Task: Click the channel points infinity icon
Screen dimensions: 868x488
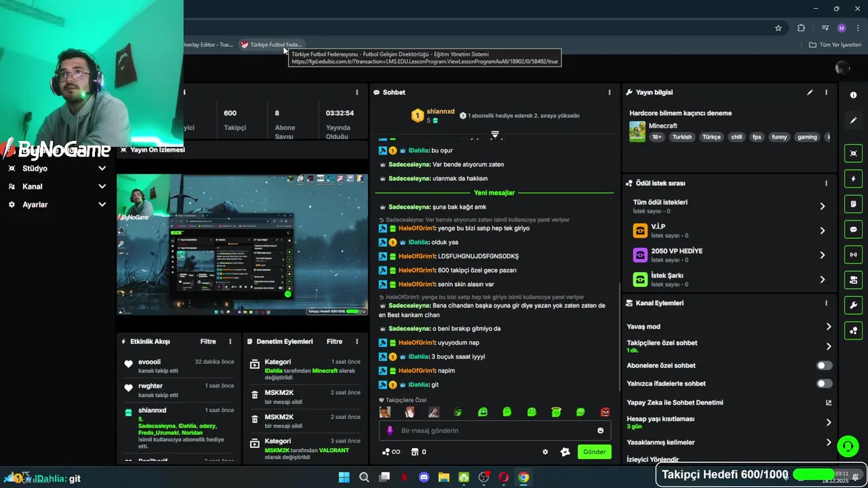Action: (391, 452)
